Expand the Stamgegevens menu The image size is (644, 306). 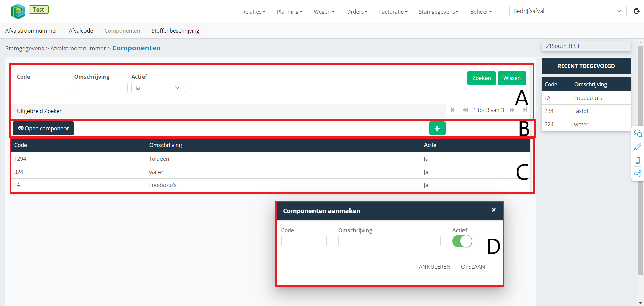click(x=439, y=12)
